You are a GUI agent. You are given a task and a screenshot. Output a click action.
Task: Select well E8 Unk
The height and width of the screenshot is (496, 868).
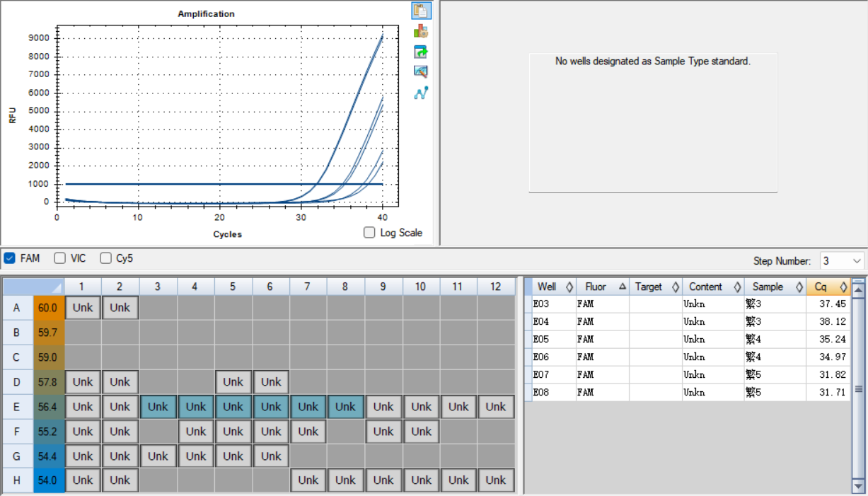click(x=346, y=407)
